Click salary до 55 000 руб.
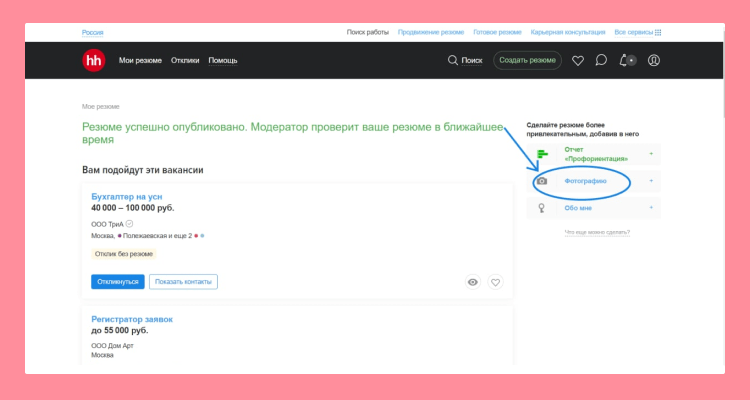750x400 pixels. point(120,331)
